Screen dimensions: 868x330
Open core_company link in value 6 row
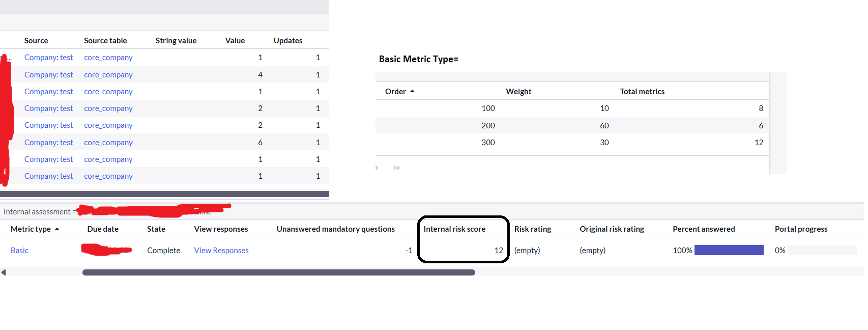108,142
